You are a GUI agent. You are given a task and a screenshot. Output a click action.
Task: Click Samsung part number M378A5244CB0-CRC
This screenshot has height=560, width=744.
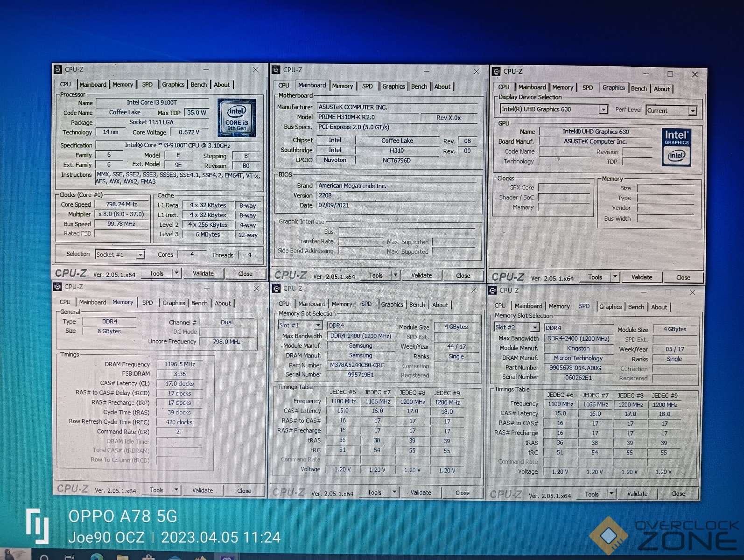[358, 365]
